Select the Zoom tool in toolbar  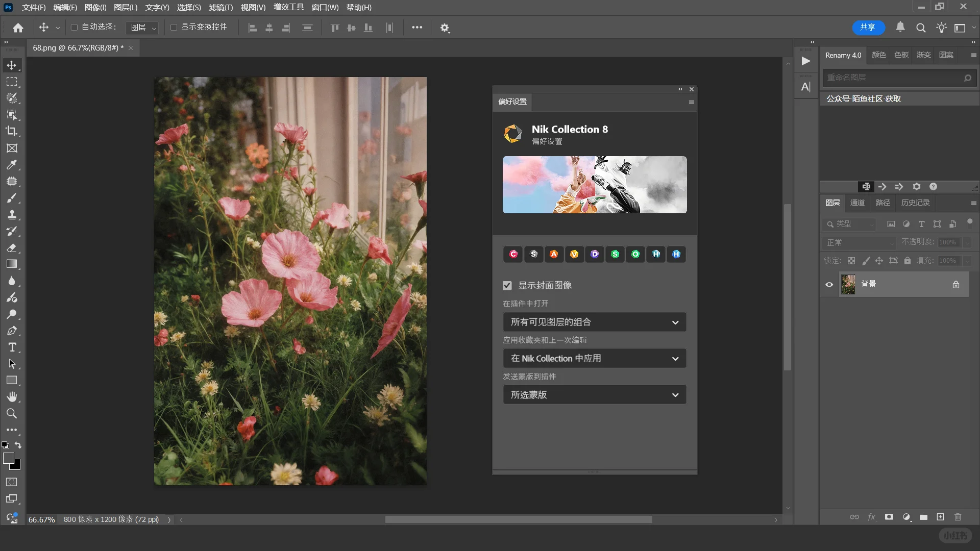point(11,413)
